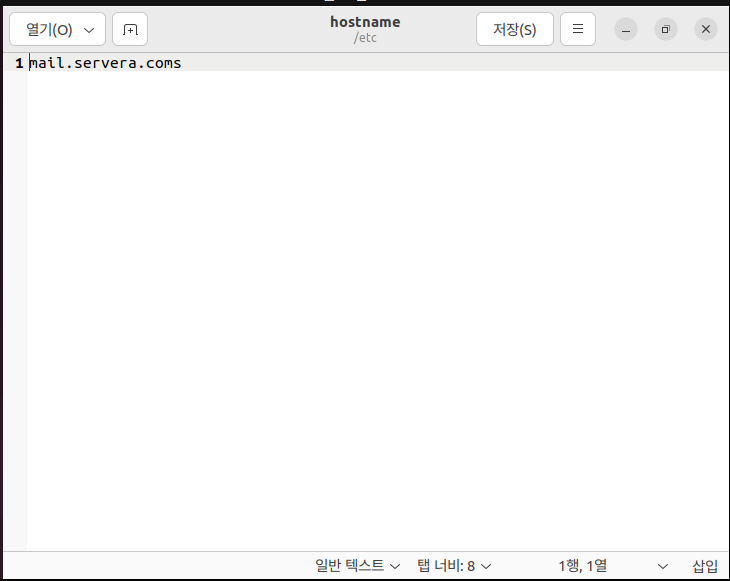Select line number 1 in gutter

19,63
